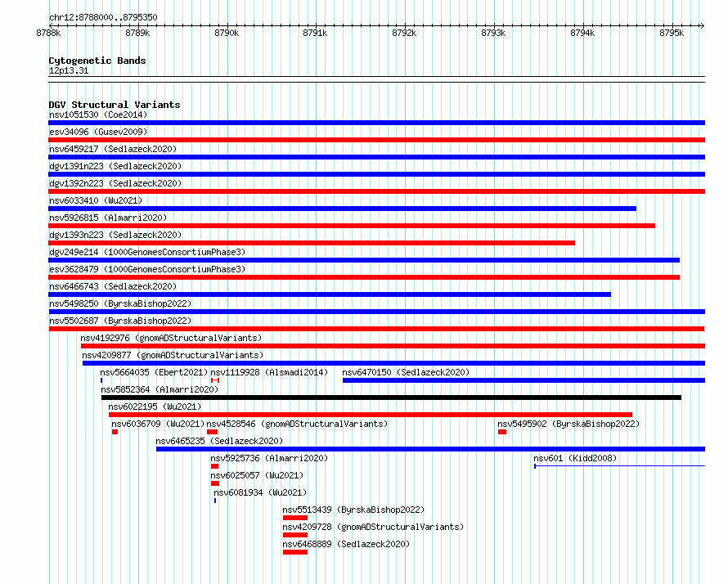This screenshot has height=584, width=728.
Task: Click dgv1391n223 (Sedlazeck2020) label
Action: coord(115,166)
